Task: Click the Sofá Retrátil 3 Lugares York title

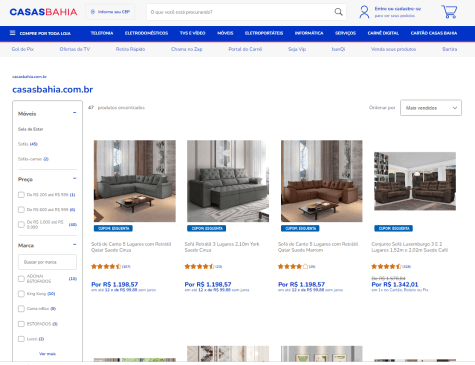Action: tap(222, 247)
